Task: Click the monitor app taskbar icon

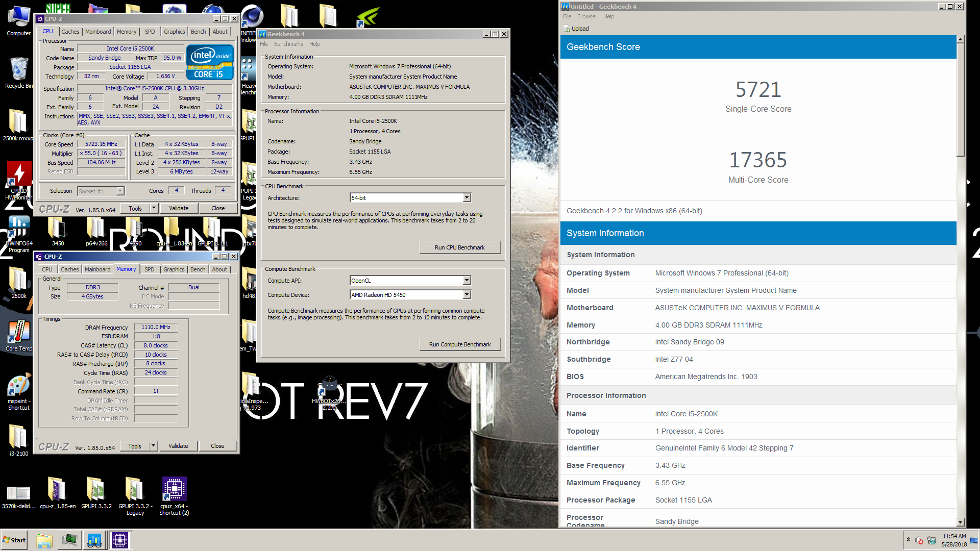Action: 69,540
